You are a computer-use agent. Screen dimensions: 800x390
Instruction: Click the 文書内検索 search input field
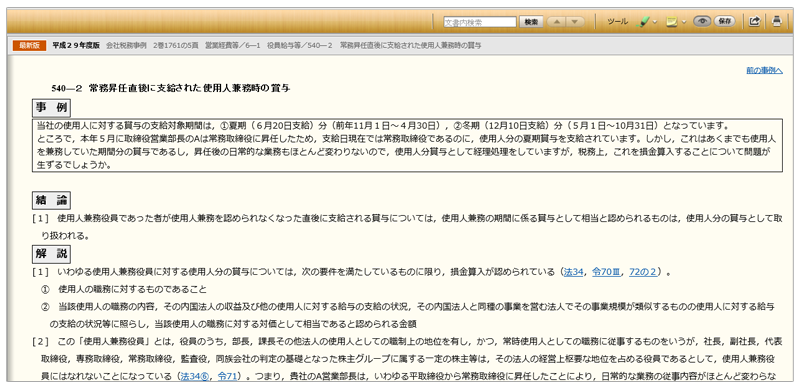pyautogui.click(x=480, y=22)
